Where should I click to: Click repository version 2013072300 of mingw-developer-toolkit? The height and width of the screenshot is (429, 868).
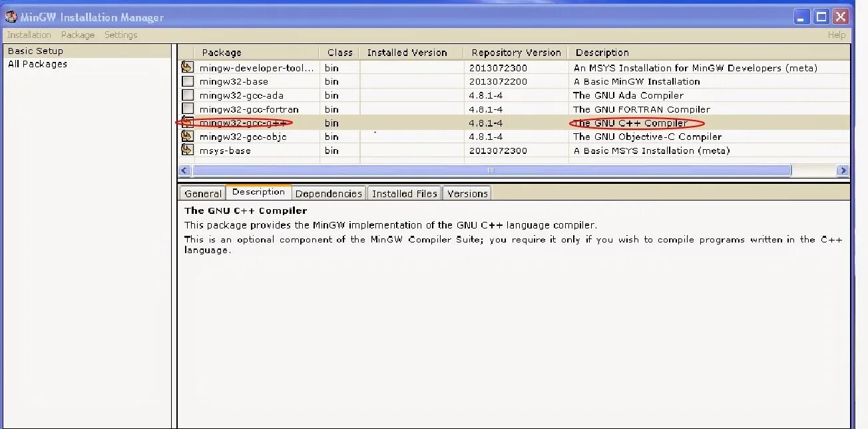tap(497, 68)
